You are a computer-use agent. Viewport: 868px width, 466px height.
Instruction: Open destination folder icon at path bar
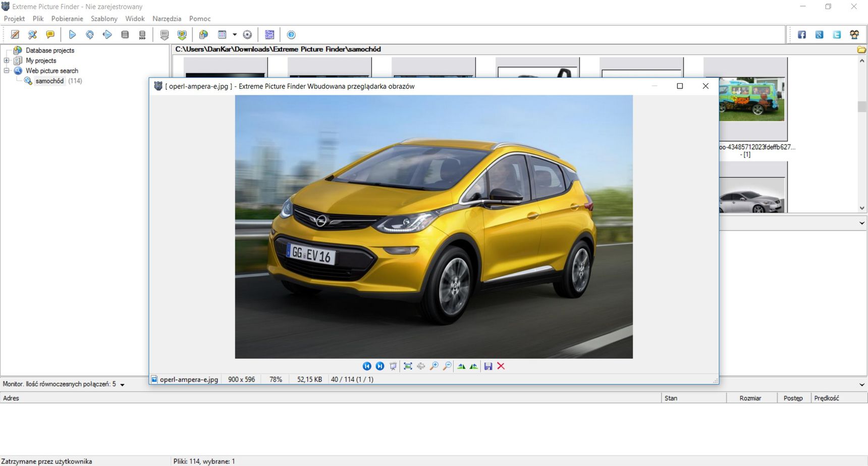point(861,49)
